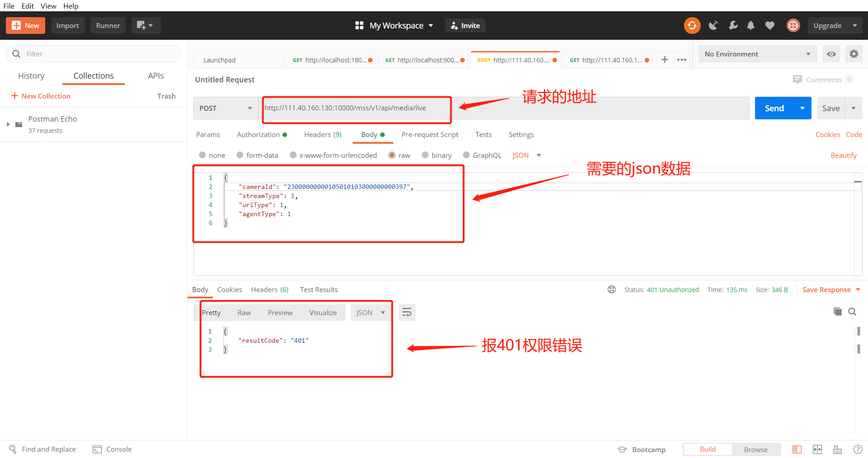Image resolution: width=868 pixels, height=458 pixels.
Task: Open the response JSON format dropdown
Action: point(370,312)
